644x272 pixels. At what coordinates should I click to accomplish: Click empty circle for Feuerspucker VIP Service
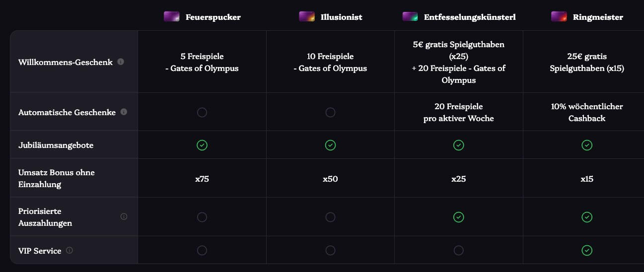click(202, 250)
